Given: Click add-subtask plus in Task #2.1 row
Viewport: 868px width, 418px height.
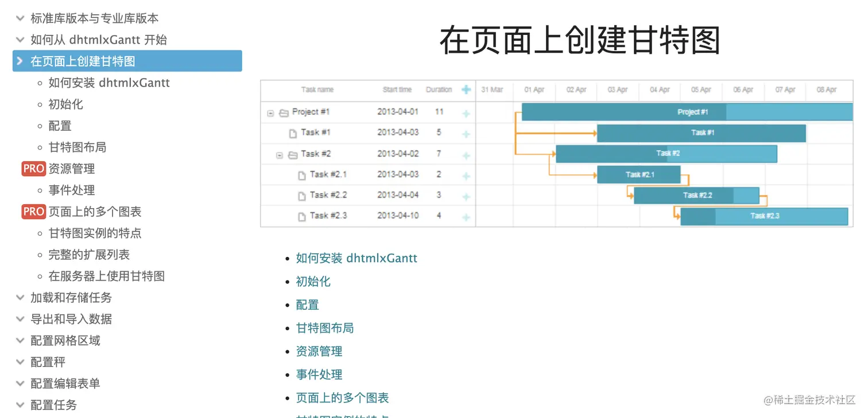Looking at the screenshot, I should [x=466, y=176].
